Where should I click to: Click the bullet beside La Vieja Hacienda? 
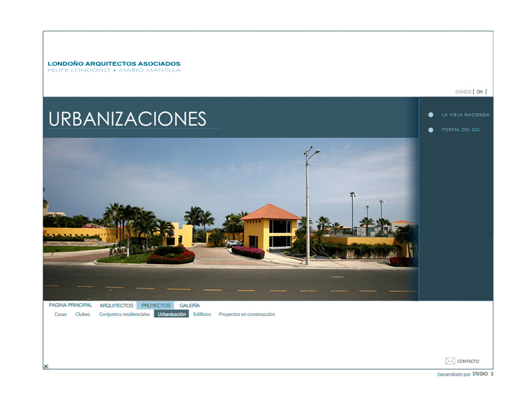pos(431,115)
